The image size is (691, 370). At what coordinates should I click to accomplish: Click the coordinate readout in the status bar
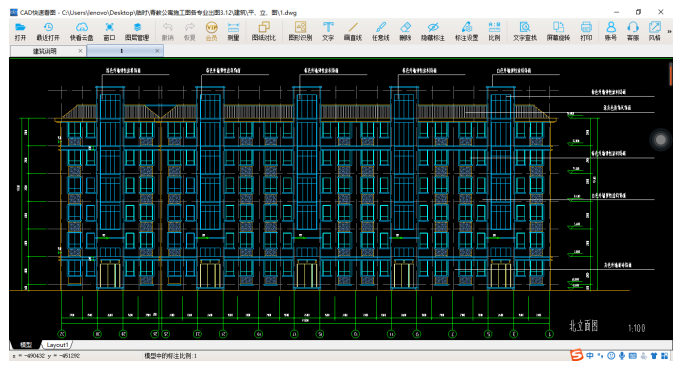pyautogui.click(x=46, y=356)
